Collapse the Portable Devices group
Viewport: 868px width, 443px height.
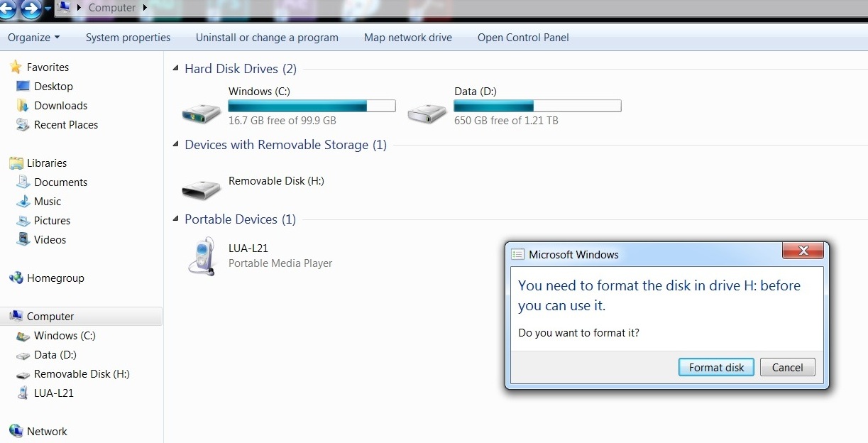[176, 219]
